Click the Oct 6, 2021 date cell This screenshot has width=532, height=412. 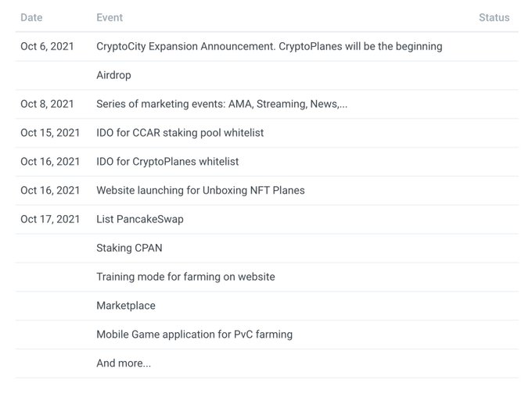click(x=47, y=46)
